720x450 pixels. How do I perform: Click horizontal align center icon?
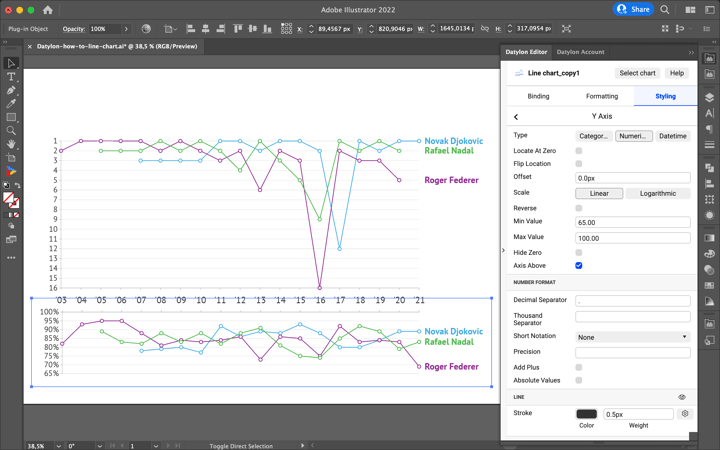point(206,28)
